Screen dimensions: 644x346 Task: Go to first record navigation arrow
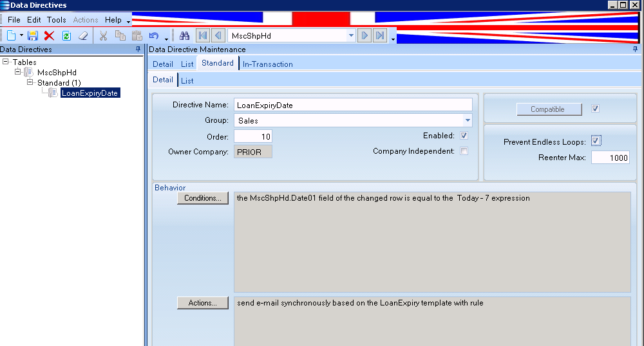[202, 35]
